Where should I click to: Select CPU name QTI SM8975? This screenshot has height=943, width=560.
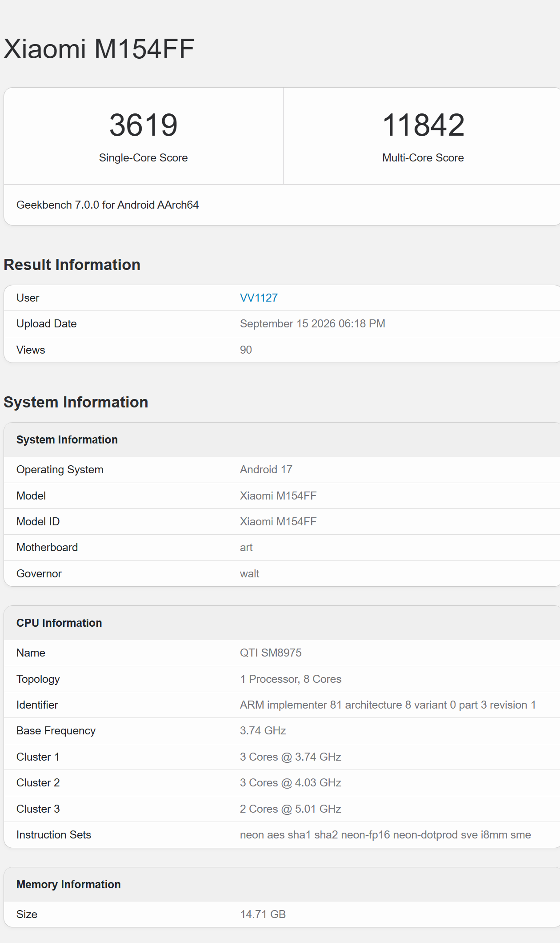tap(271, 653)
